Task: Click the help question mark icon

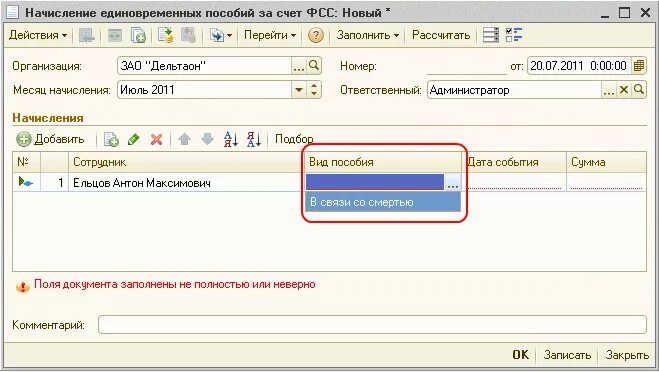Action: pos(316,35)
